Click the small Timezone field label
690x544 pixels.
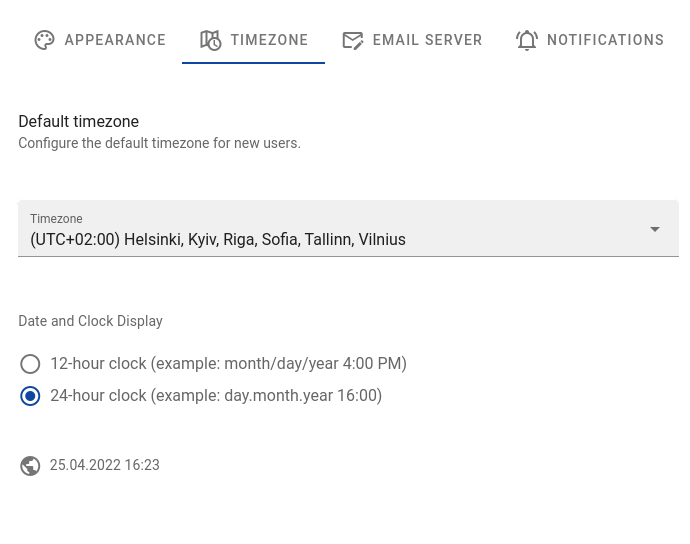(x=56, y=219)
